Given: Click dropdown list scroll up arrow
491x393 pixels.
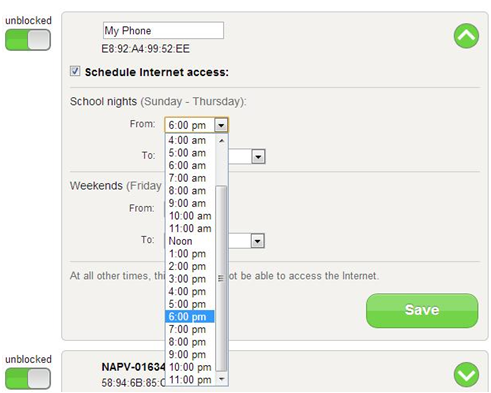Looking at the screenshot, I should coord(221,141).
